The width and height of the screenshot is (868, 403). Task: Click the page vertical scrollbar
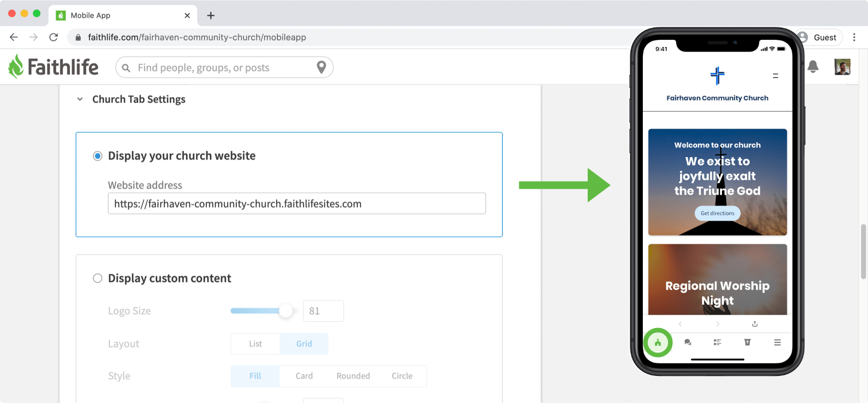point(863,251)
